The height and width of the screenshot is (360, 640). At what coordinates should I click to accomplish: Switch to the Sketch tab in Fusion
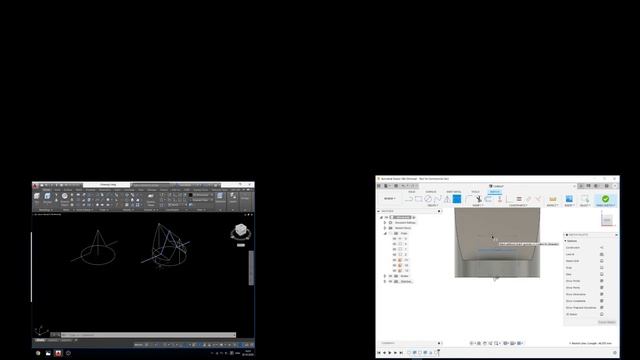[494, 192]
